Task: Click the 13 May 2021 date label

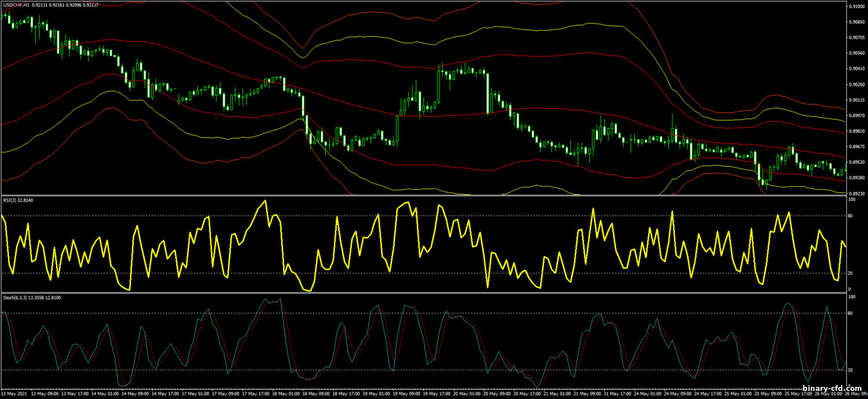Action: (x=15, y=394)
